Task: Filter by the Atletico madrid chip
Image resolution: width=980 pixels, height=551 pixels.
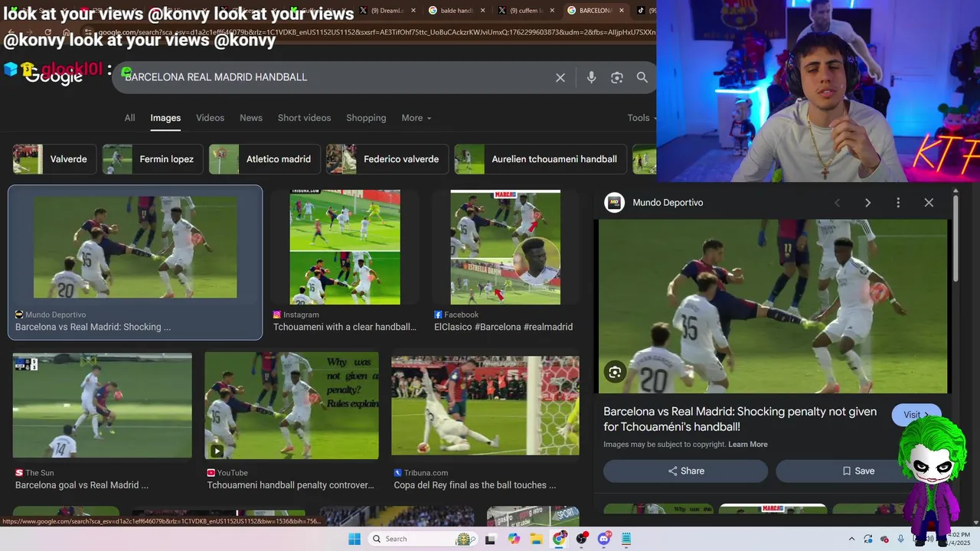Action: (265, 159)
